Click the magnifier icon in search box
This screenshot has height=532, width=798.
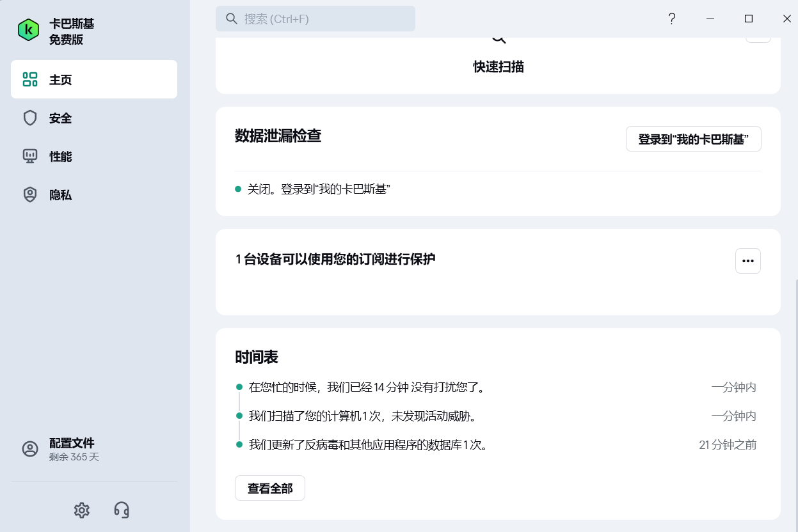pos(232,19)
